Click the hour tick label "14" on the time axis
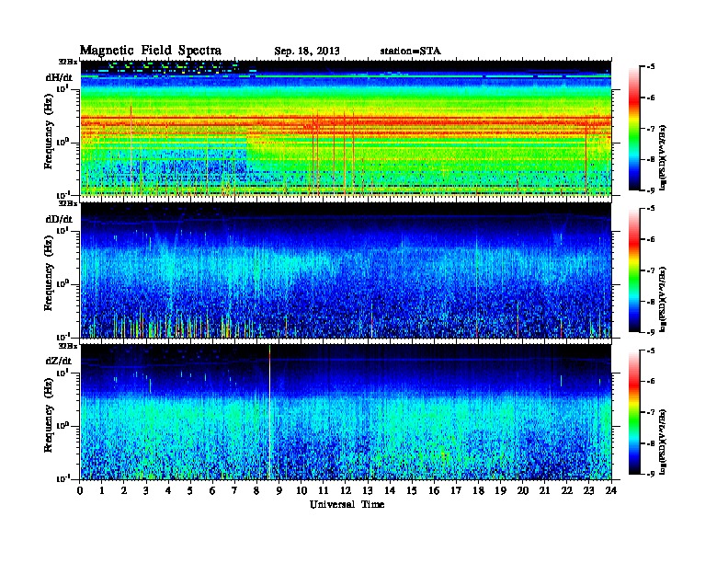Image resolution: width=728 pixels, height=563 pixels. [x=390, y=490]
